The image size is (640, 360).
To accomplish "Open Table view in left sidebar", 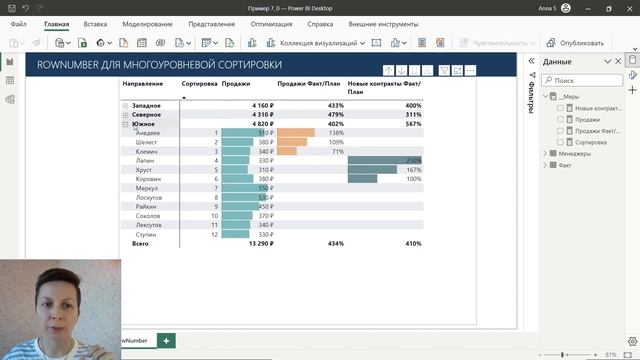I will [x=10, y=81].
